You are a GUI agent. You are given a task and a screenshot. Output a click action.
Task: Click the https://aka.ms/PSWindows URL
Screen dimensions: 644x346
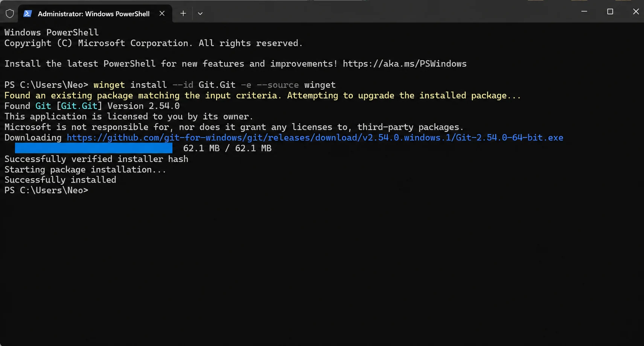click(x=405, y=64)
